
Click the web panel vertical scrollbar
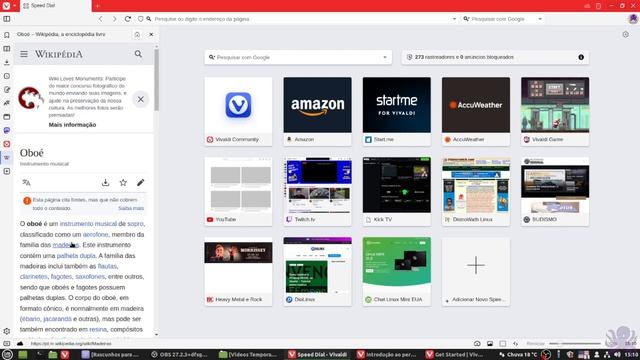(x=156, y=80)
